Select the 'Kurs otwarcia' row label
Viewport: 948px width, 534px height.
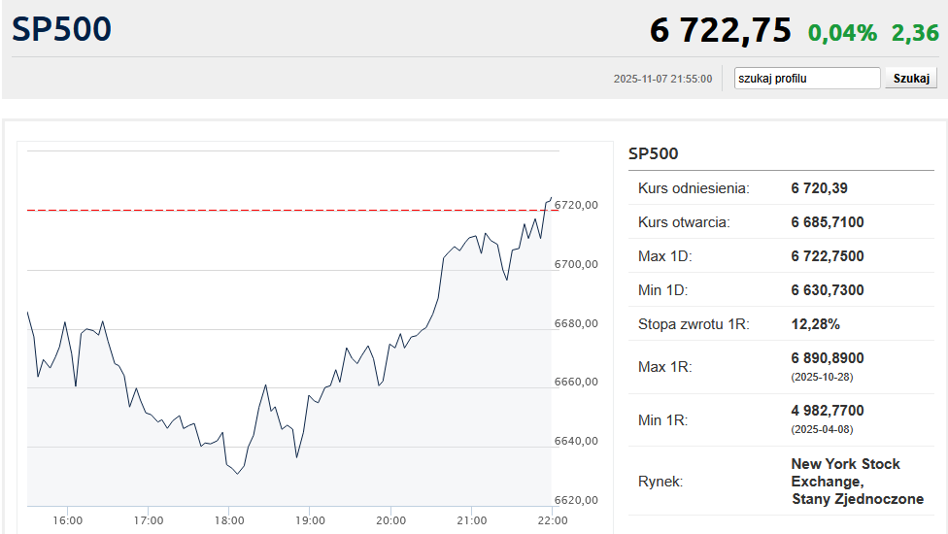[x=684, y=222]
